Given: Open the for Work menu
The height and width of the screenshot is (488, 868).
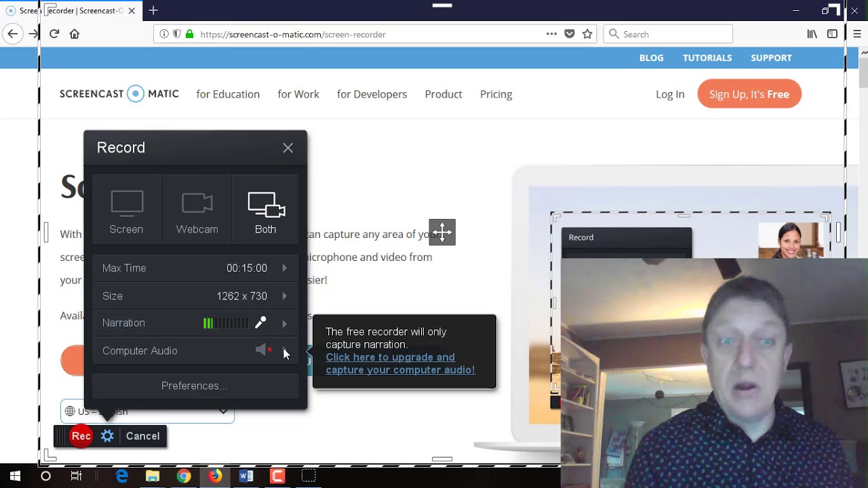Looking at the screenshot, I should tap(298, 94).
